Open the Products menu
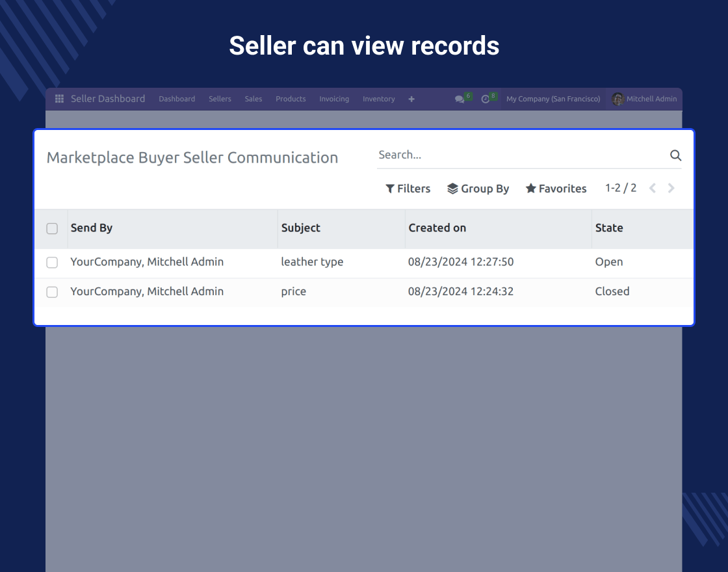 [291, 99]
